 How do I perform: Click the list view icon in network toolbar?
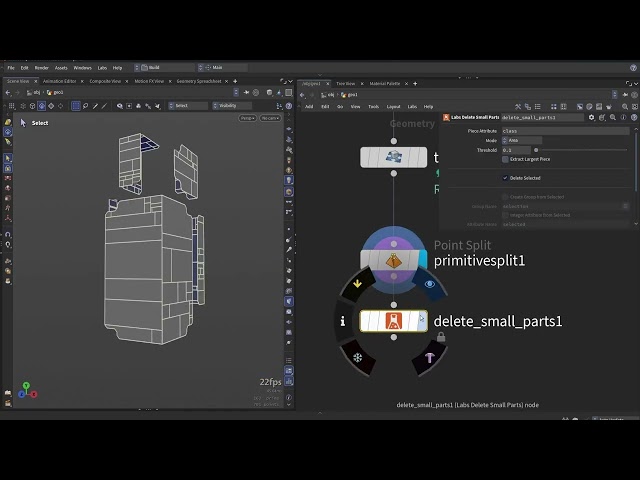pos(538,107)
